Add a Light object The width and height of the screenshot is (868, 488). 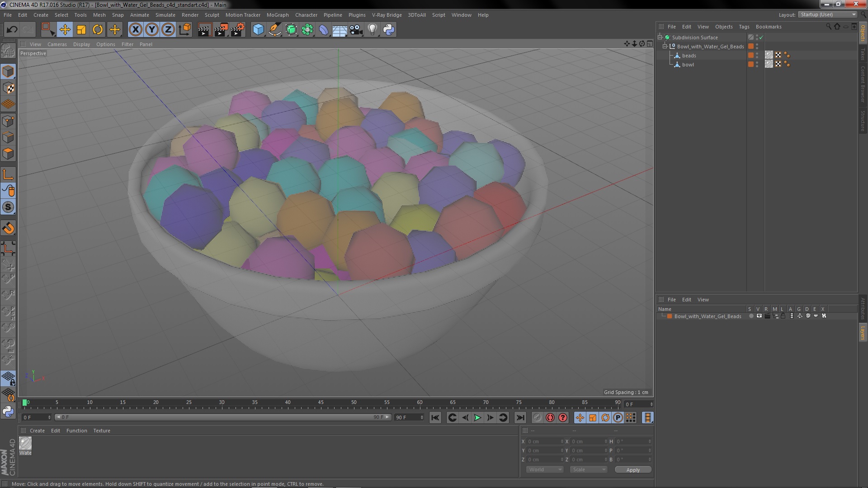coord(372,30)
